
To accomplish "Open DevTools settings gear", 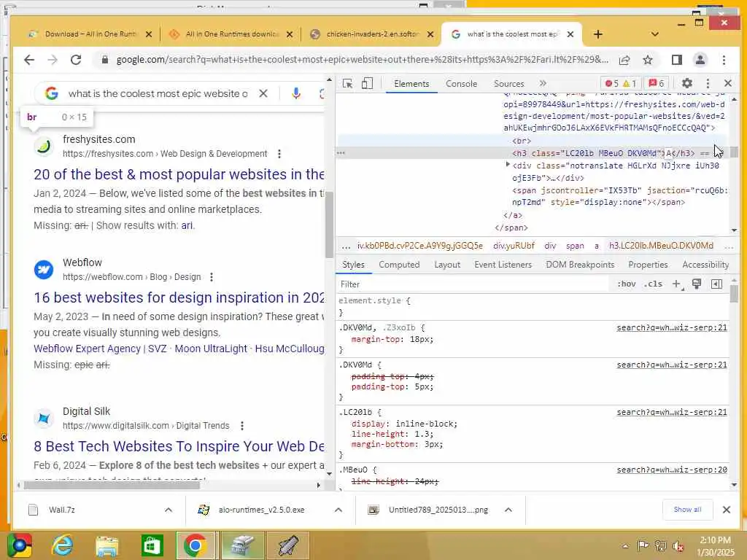I will pyautogui.click(x=686, y=83).
